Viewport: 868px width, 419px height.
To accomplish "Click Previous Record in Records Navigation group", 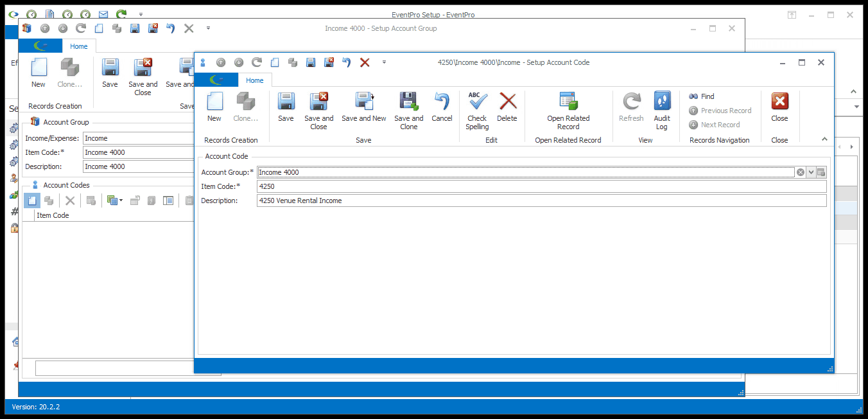I will click(x=720, y=111).
